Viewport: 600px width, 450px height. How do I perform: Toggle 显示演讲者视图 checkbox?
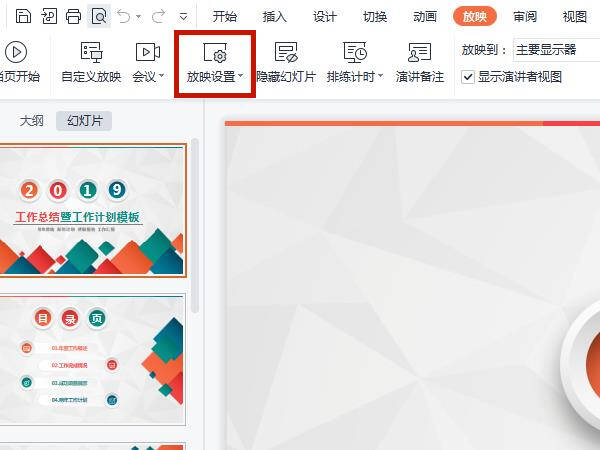pos(468,77)
